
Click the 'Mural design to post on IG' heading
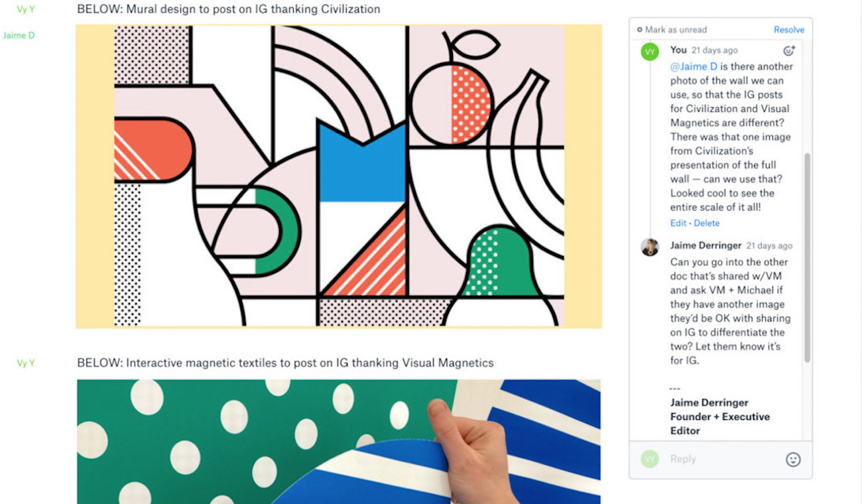click(x=229, y=9)
